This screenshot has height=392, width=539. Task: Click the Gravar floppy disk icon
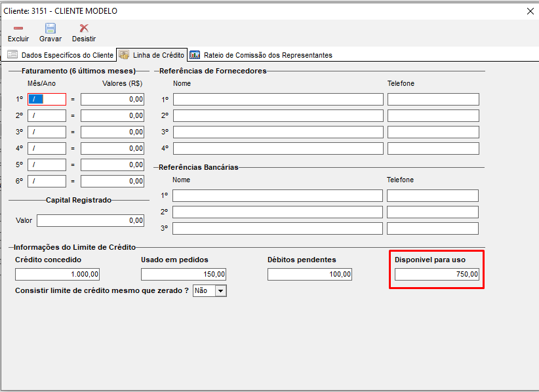[50, 28]
